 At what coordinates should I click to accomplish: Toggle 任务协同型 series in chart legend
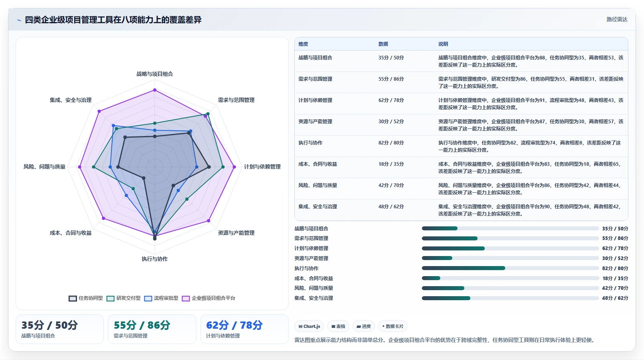86,298
